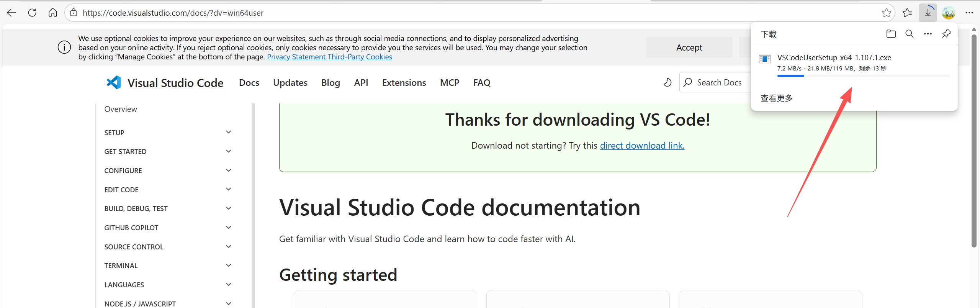
Task: Pin the downloads panel
Action: point(946,34)
